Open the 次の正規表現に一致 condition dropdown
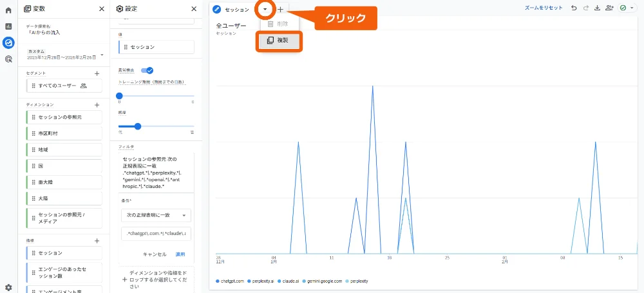 (x=156, y=215)
